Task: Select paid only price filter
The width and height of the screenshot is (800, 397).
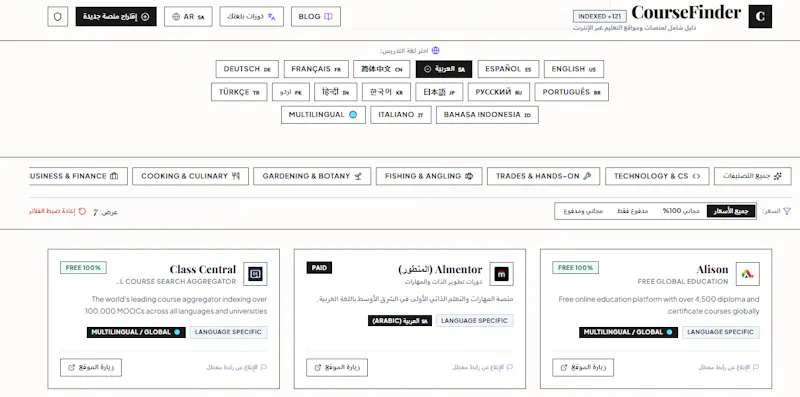Action: pos(632,211)
